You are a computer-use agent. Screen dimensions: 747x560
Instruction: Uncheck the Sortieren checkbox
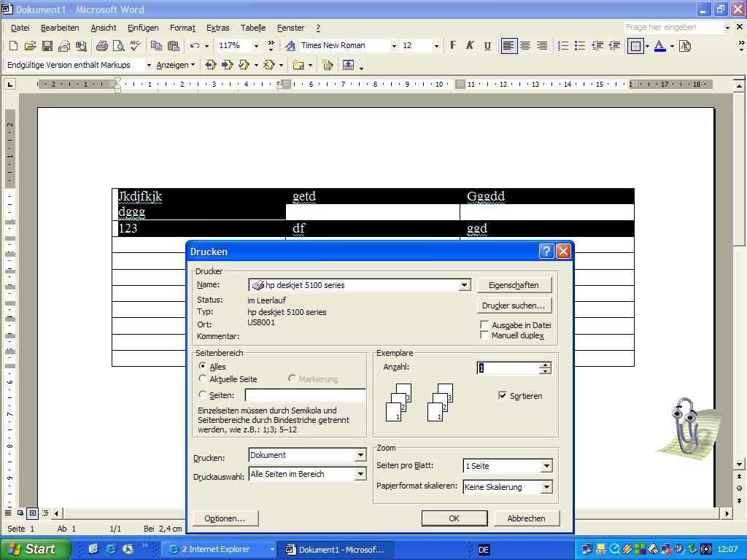[x=502, y=395]
